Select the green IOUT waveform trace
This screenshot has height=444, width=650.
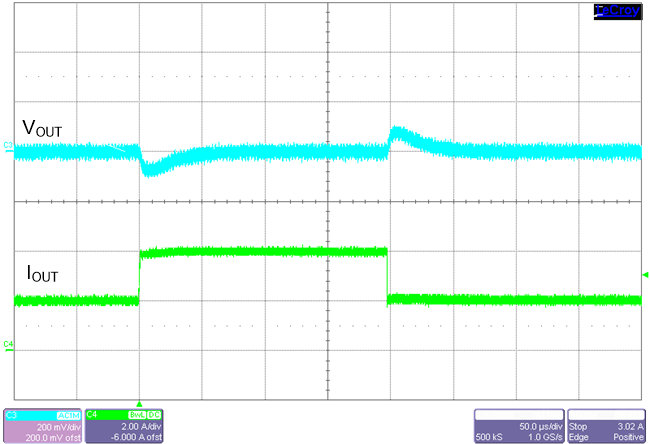click(260, 250)
